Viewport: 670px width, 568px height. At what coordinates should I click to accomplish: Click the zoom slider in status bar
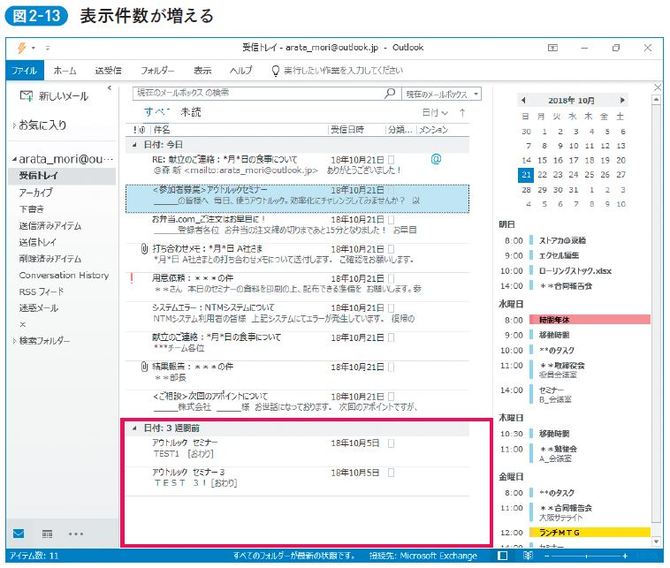click(585, 556)
